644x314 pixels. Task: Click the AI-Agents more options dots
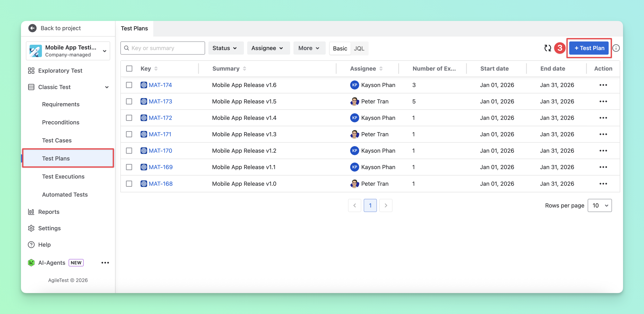click(105, 262)
